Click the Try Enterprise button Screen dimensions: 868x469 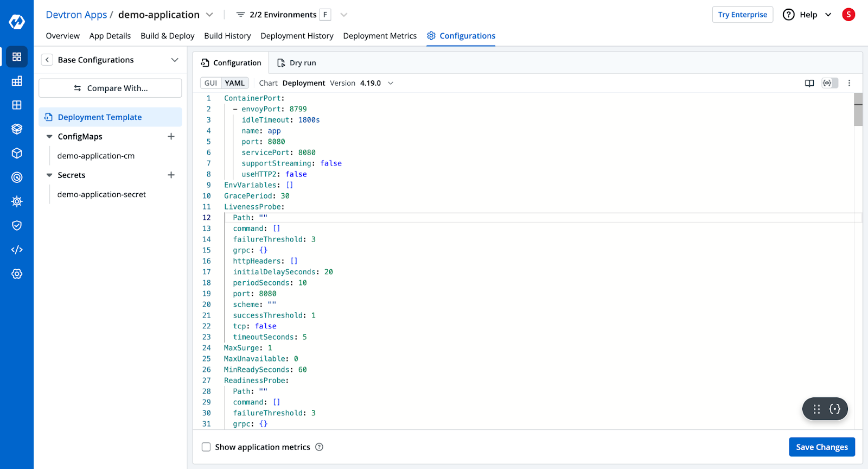tap(743, 15)
